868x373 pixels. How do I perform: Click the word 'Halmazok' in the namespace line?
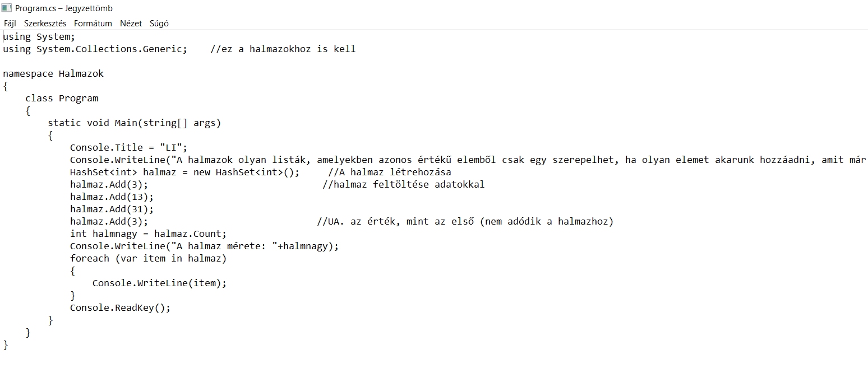click(x=81, y=74)
